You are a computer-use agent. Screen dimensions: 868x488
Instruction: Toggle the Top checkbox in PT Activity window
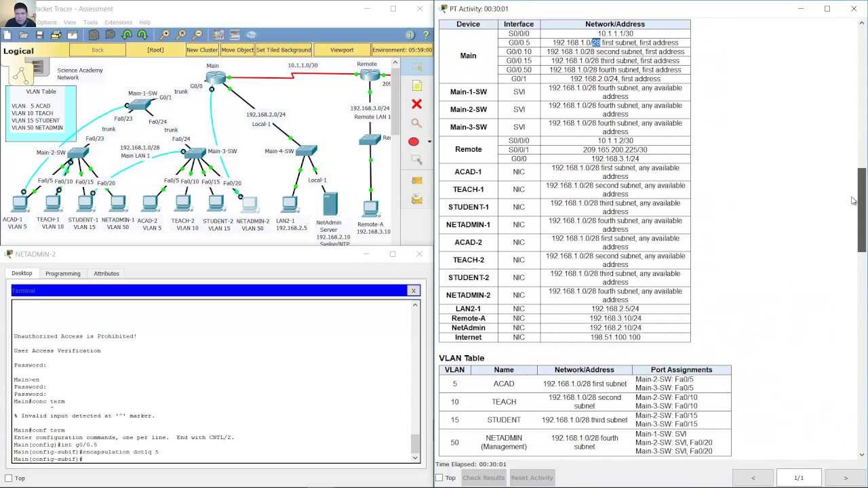pyautogui.click(x=439, y=478)
